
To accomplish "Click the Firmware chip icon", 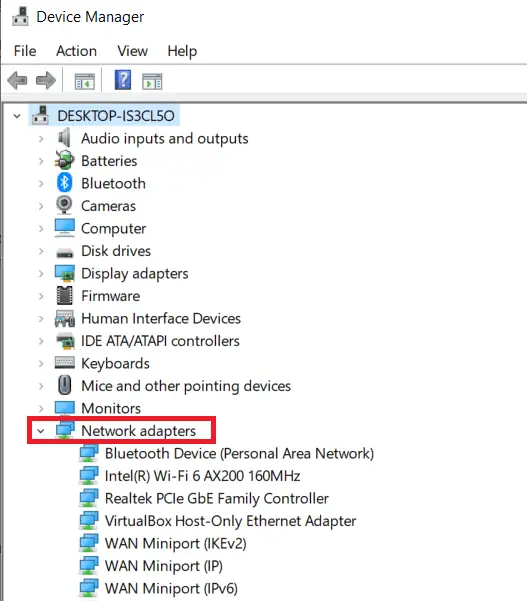I will click(64, 296).
